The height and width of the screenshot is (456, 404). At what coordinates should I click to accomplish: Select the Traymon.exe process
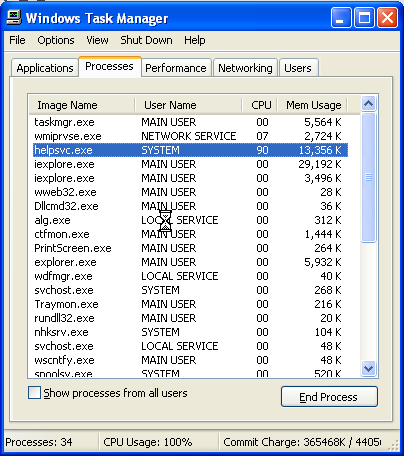[190, 304]
